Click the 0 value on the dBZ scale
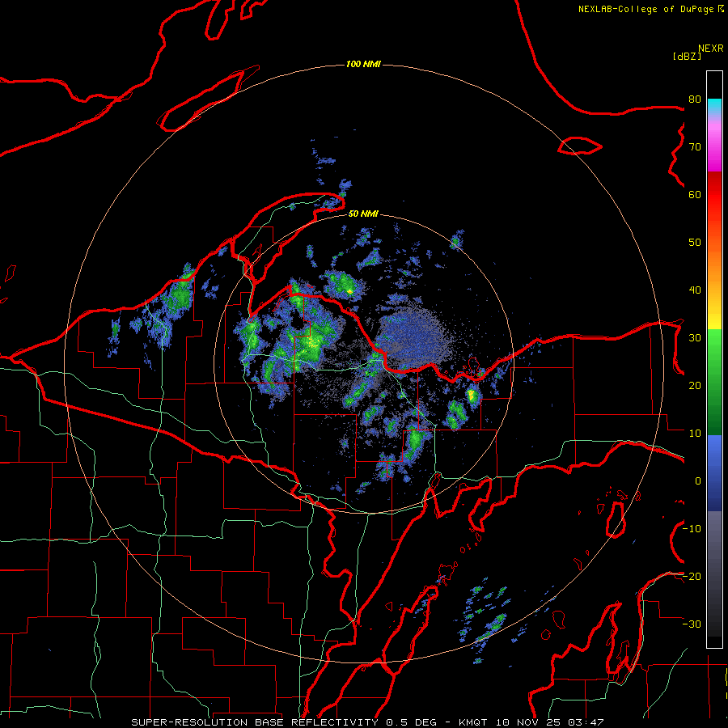 (698, 481)
